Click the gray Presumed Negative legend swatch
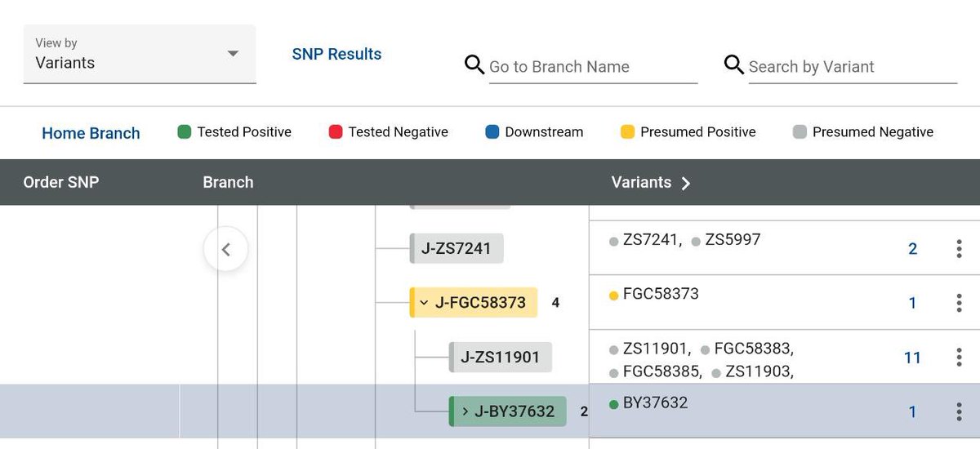Screen dimensions: 980x449 [800, 131]
